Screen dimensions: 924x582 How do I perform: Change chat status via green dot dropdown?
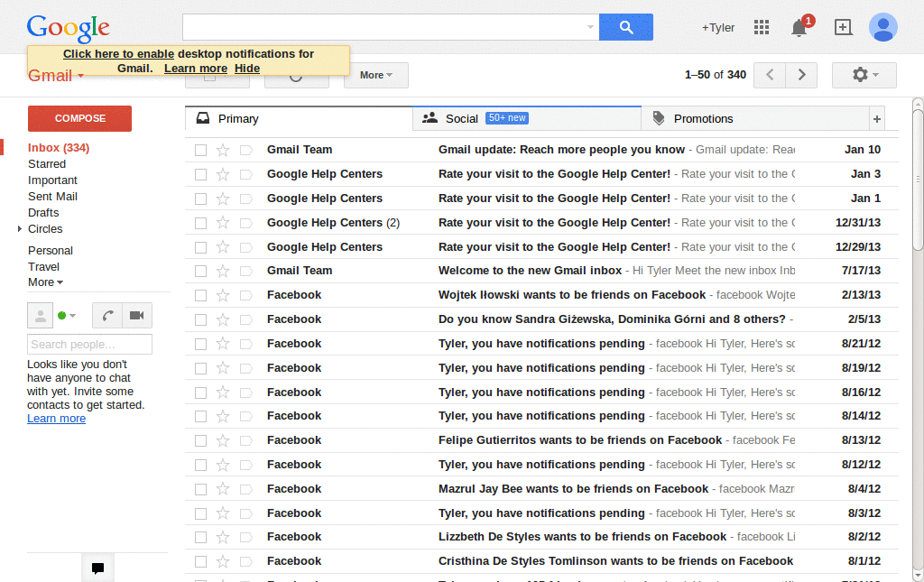tap(67, 316)
